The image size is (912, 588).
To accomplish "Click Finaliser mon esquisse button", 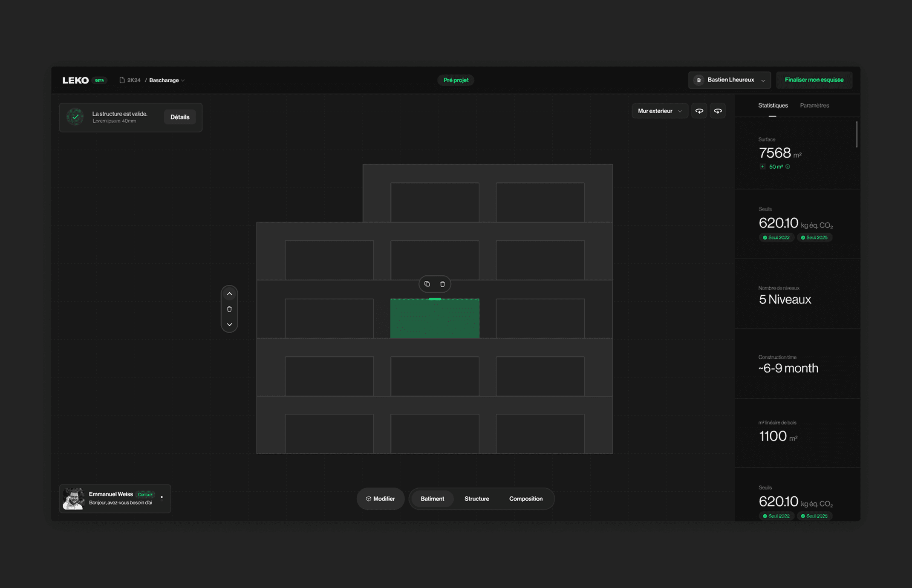I will coord(814,80).
